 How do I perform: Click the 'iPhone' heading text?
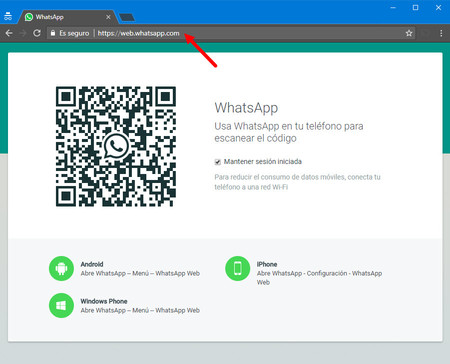[x=267, y=264]
